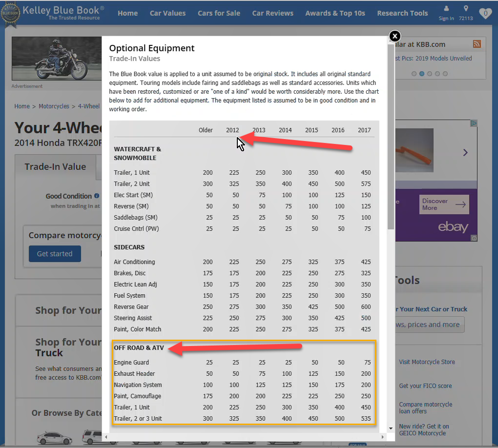Open the 4-Wheel breadcrumb link
The image size is (498, 448).
[89, 106]
